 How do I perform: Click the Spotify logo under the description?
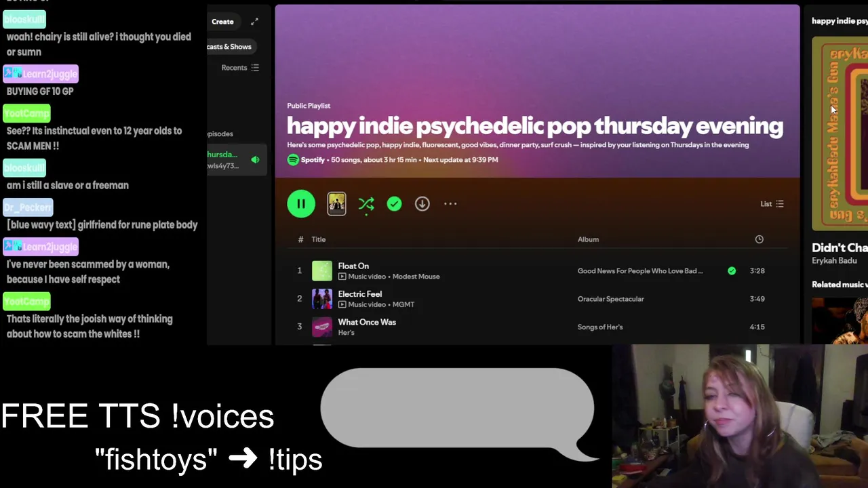(x=293, y=160)
